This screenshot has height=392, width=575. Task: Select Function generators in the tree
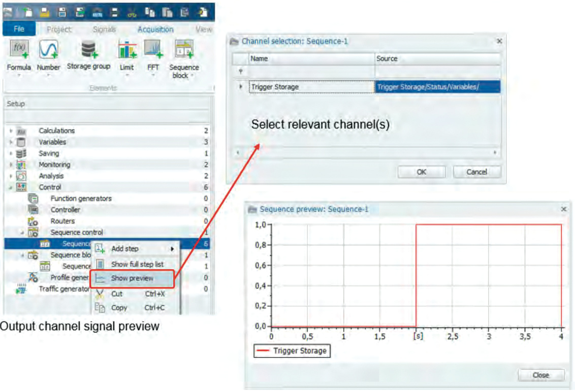[x=81, y=199]
